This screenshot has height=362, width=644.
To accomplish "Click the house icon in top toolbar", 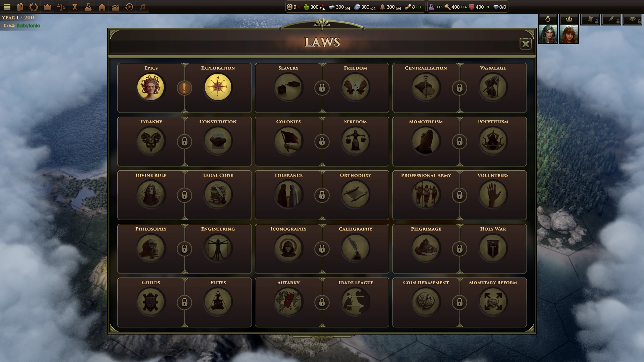I will [102, 7].
